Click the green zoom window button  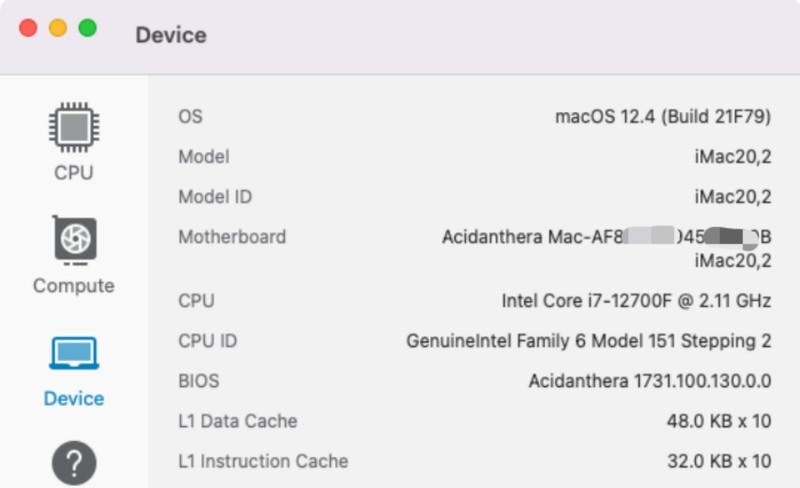88,28
